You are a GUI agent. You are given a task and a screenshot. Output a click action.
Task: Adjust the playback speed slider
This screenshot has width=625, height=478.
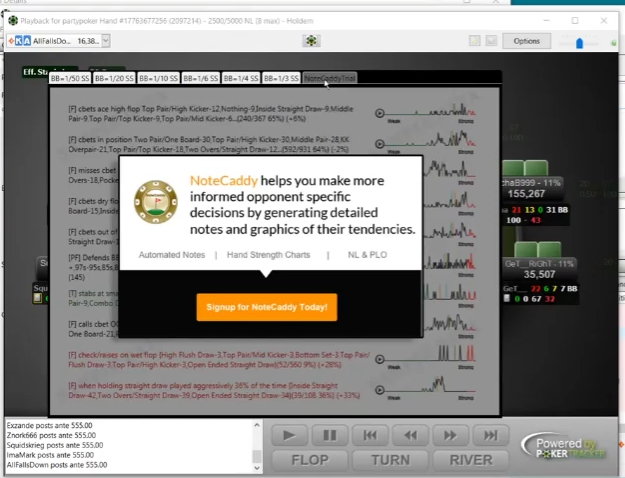pyautogui.click(x=579, y=43)
